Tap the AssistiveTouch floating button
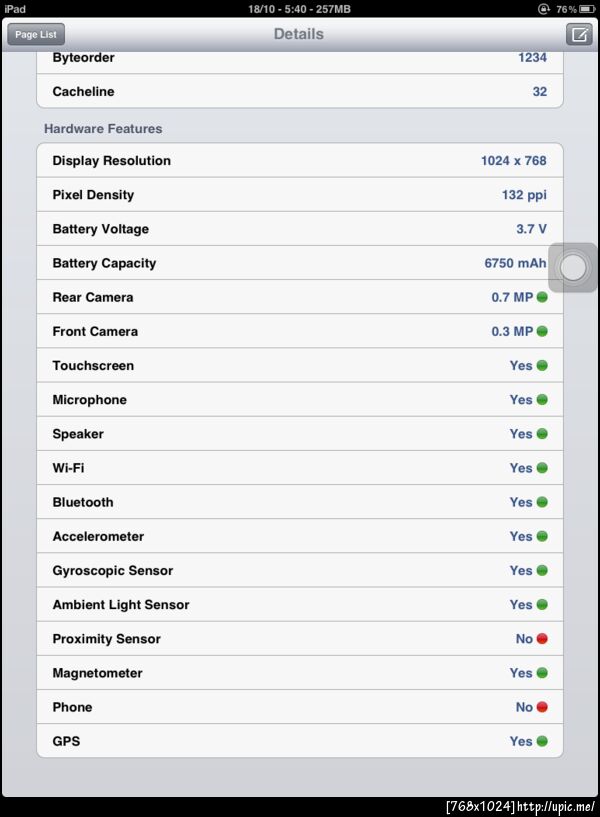This screenshot has width=600, height=817. pos(573,267)
